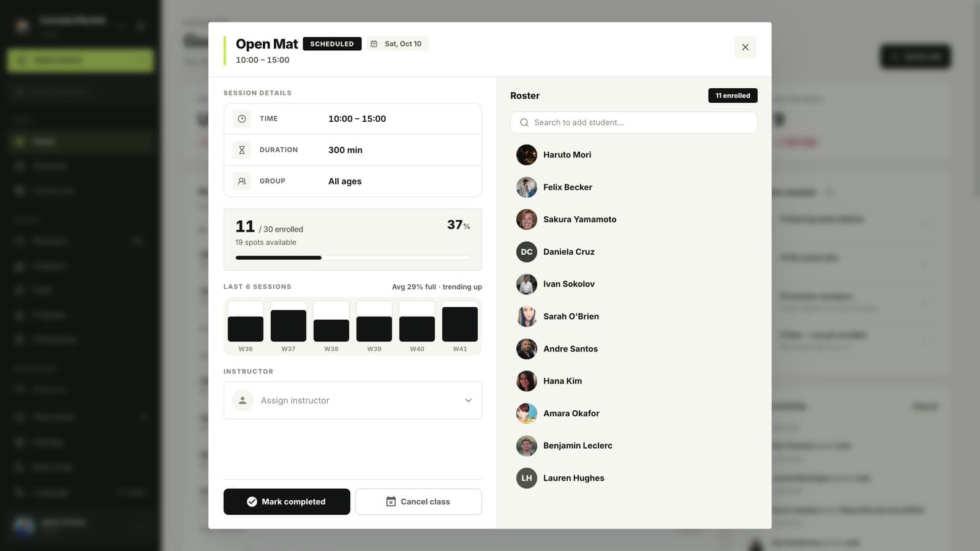Click the hourglass icon beside Duration
Screen dimensions: 980x551
242,150
